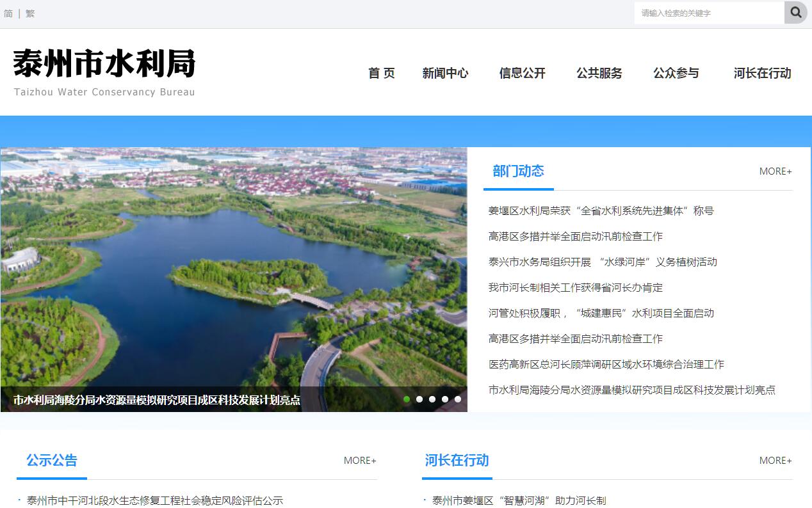Select the first green carousel dot
The width and height of the screenshot is (812, 508).
[407, 399]
